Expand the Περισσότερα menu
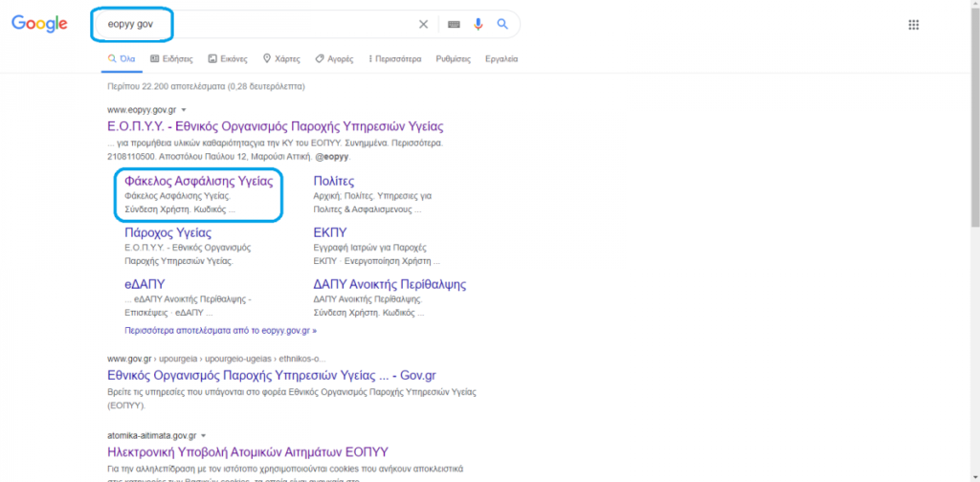The width and height of the screenshot is (980, 482). pyautogui.click(x=394, y=59)
